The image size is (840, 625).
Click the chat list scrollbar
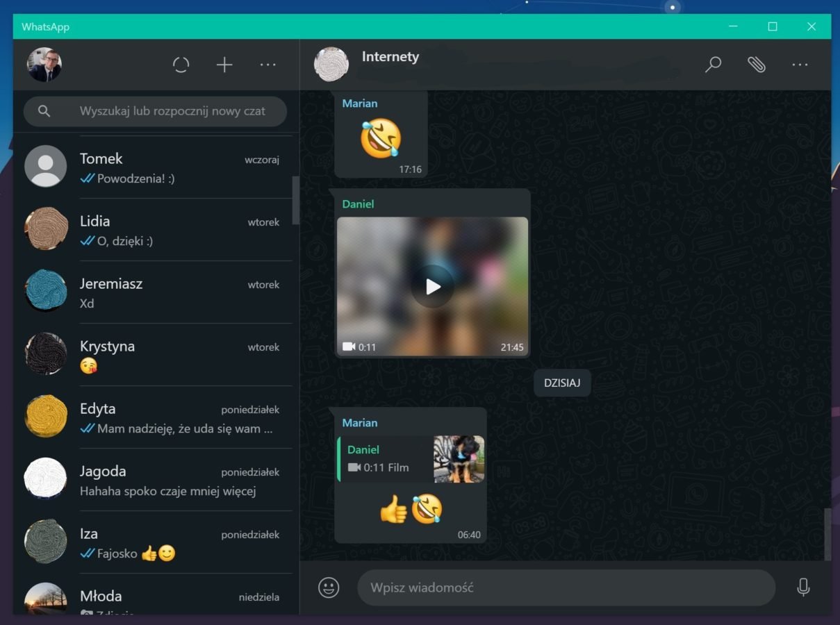coord(296,200)
